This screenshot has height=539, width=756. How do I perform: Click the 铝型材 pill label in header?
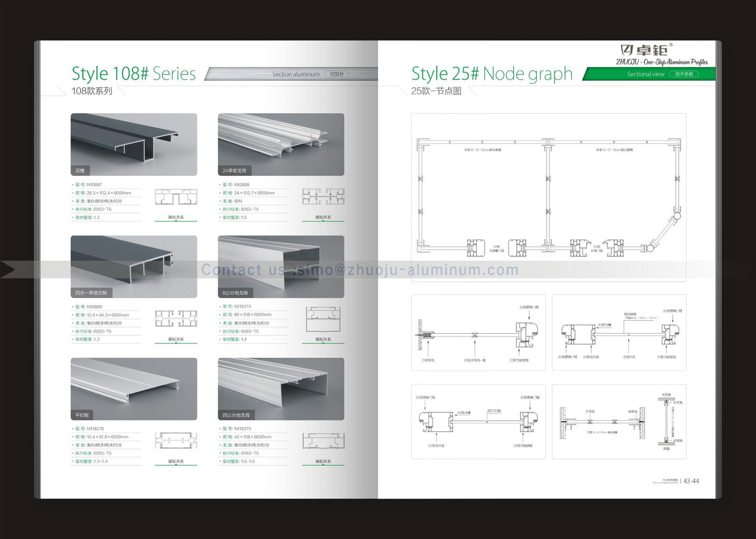click(x=337, y=74)
